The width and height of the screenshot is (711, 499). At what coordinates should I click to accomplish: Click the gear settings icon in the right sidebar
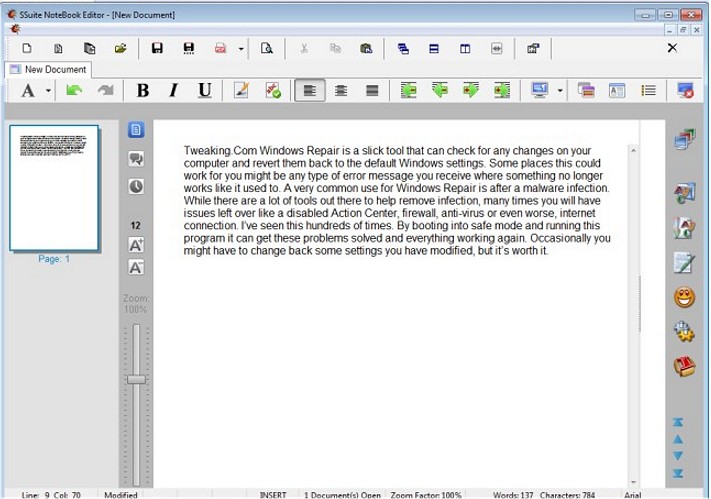coord(684,332)
